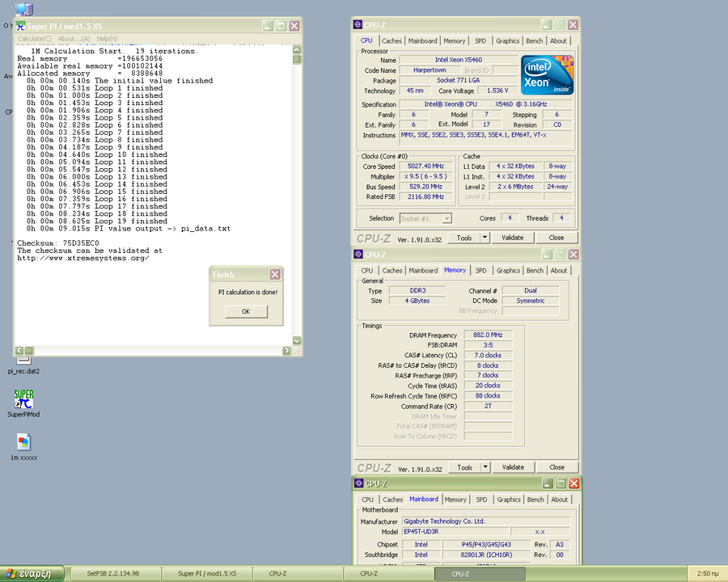
Task: Switch to Caches tab in top CPU-Z
Action: tap(392, 41)
